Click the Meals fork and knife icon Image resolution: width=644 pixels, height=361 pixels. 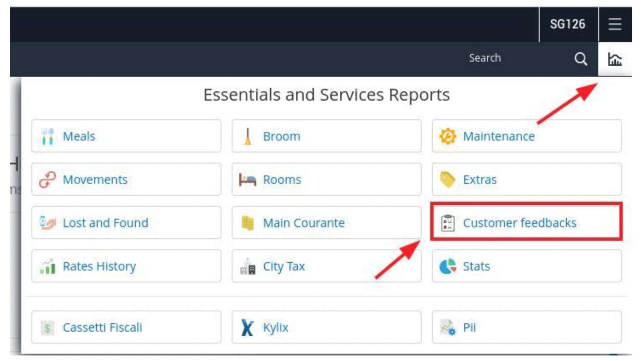pyautogui.click(x=47, y=136)
